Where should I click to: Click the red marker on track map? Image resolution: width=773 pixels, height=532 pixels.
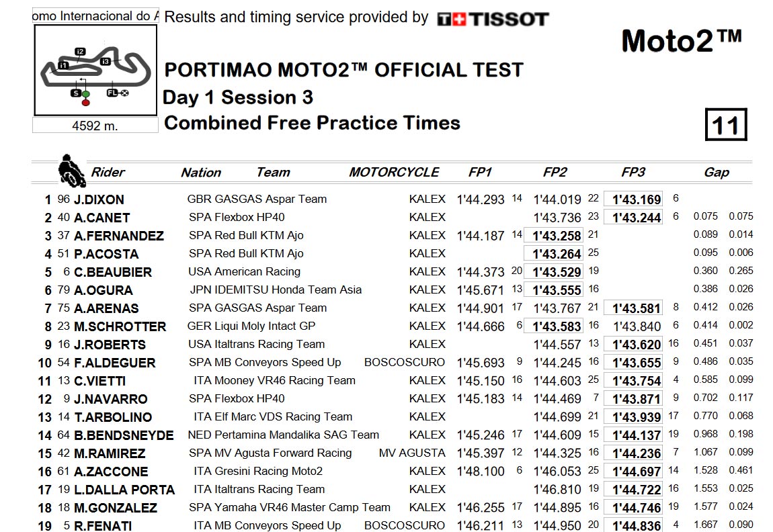[86, 103]
